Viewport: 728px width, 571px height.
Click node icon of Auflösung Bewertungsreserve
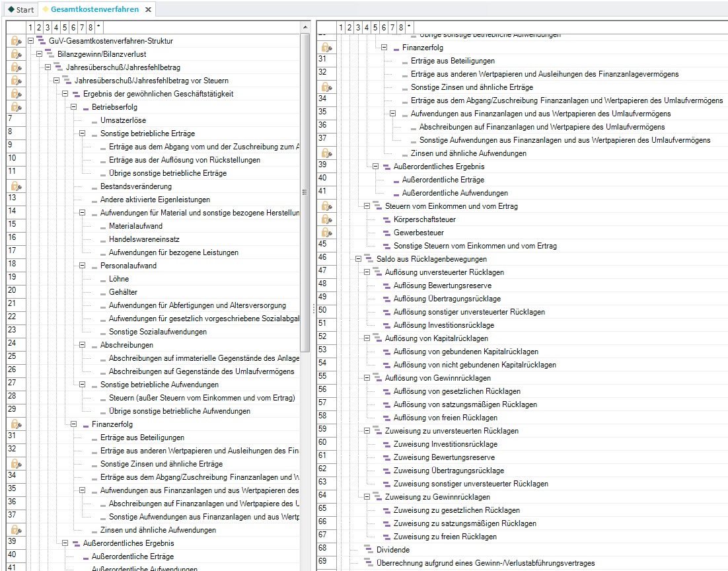386,285
